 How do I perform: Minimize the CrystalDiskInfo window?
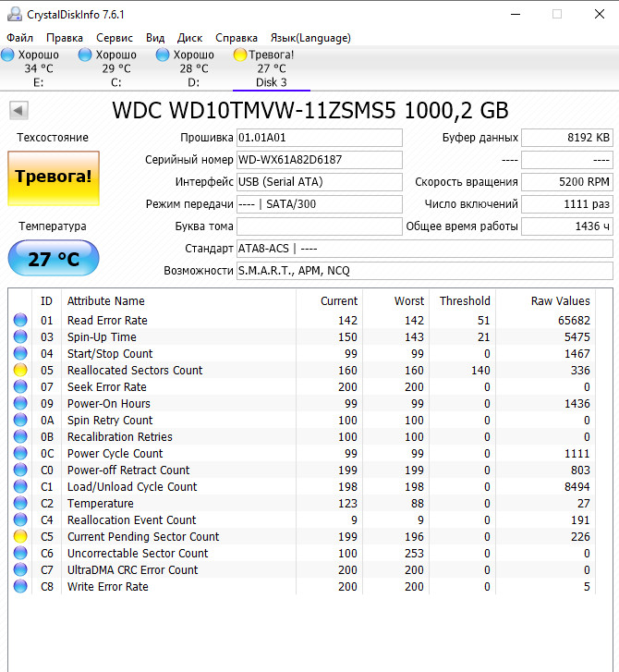point(516,14)
